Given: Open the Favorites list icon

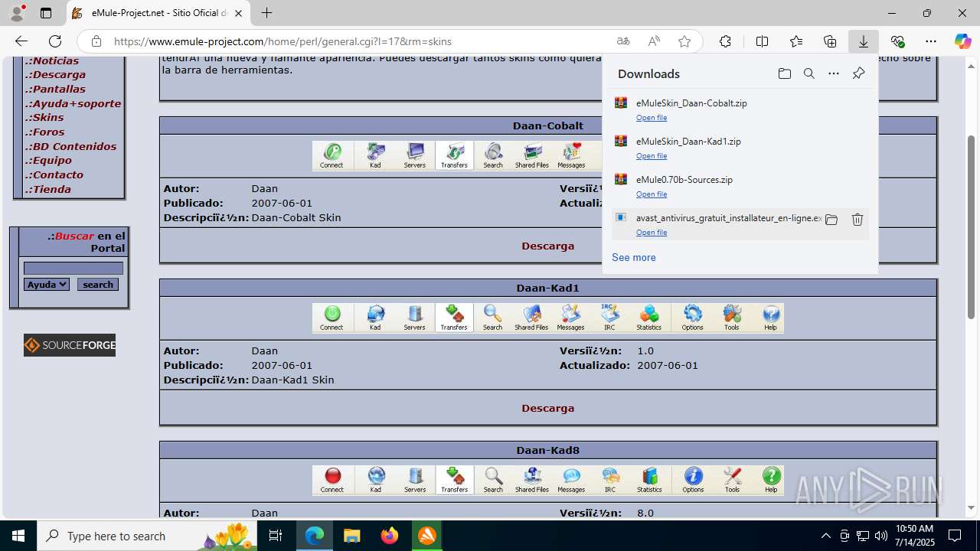Looking at the screenshot, I should [796, 41].
